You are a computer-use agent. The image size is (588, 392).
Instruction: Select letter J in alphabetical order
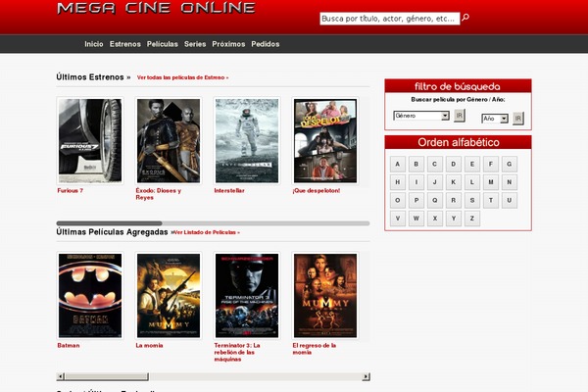click(x=434, y=182)
